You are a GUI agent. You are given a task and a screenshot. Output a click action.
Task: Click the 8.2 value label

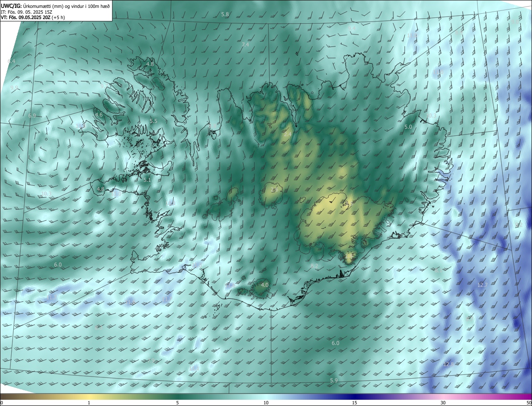314,266
